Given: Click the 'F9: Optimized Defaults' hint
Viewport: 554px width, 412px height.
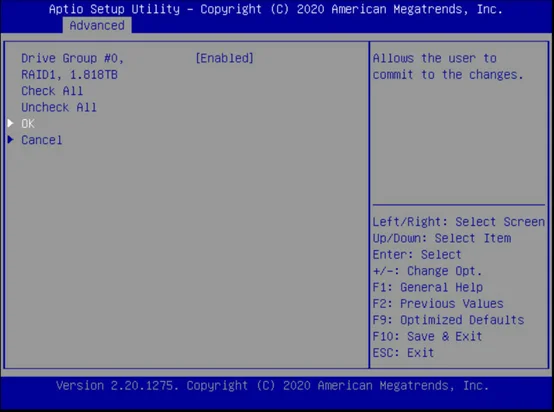Looking at the screenshot, I should tap(448, 320).
